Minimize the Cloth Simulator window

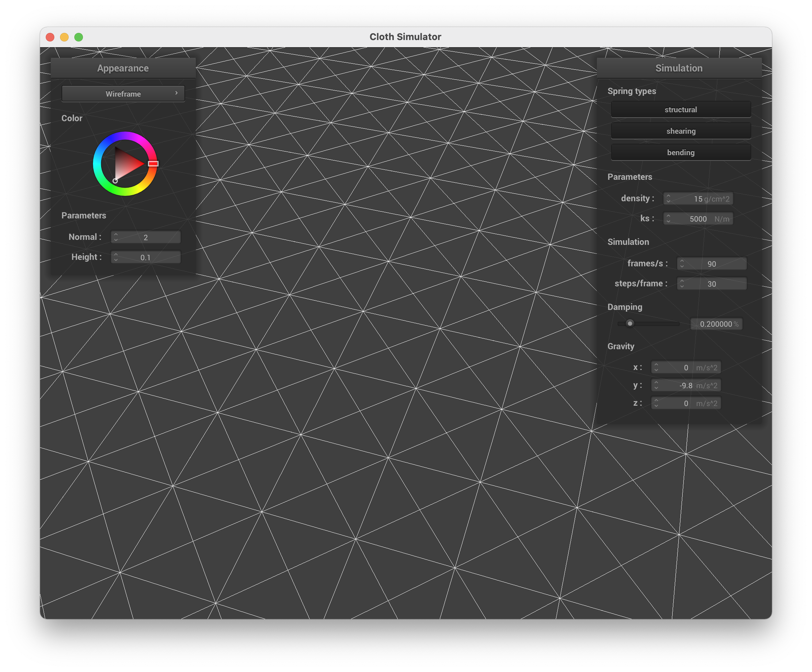click(64, 37)
